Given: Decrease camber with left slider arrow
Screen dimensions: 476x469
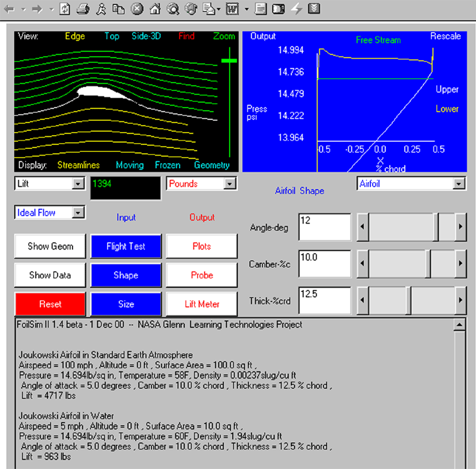Looking at the screenshot, I should pyautogui.click(x=363, y=264).
